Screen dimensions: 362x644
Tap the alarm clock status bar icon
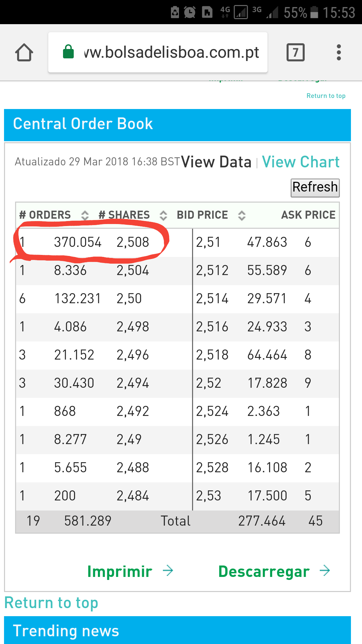tap(190, 12)
